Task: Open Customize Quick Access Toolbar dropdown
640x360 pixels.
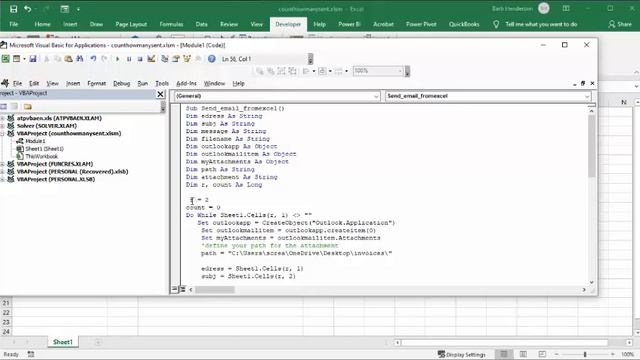Action: pyautogui.click(x=78, y=9)
